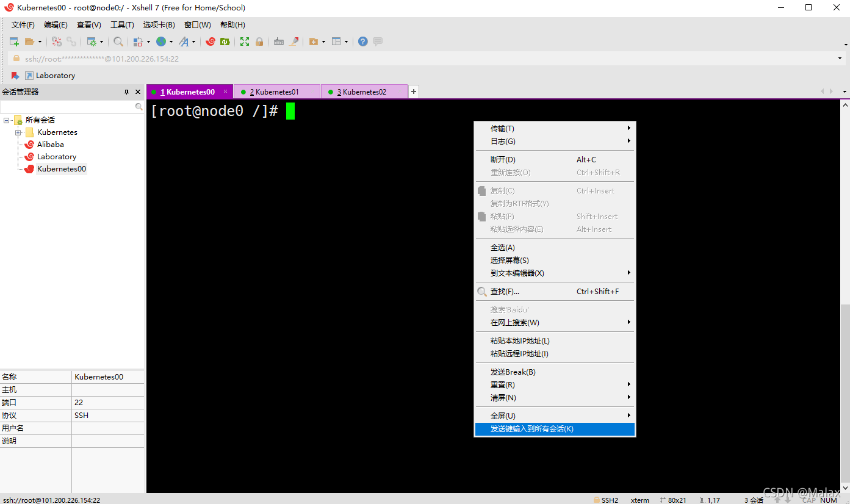Click the Open session folder icon
850x504 pixels.
tap(29, 41)
